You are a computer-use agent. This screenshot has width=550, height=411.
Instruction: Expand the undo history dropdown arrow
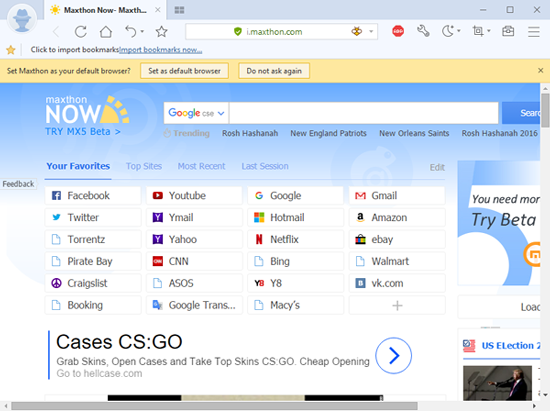[x=142, y=32]
